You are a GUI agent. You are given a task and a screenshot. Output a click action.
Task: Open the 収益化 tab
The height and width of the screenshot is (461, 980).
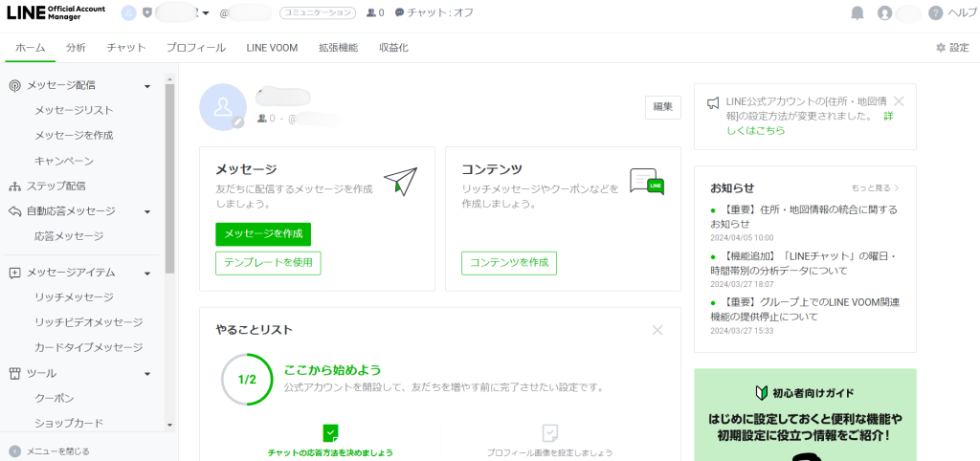[x=393, y=48]
